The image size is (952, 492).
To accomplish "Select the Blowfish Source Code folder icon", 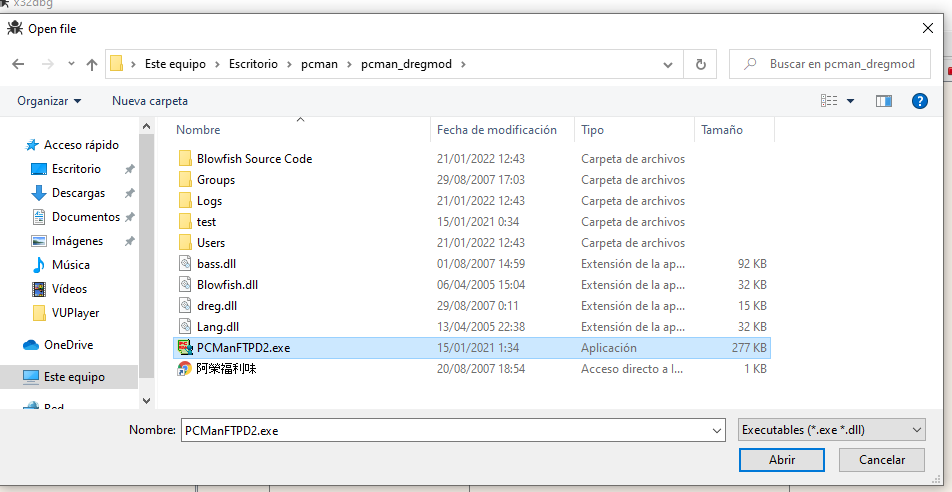I will pyautogui.click(x=185, y=159).
